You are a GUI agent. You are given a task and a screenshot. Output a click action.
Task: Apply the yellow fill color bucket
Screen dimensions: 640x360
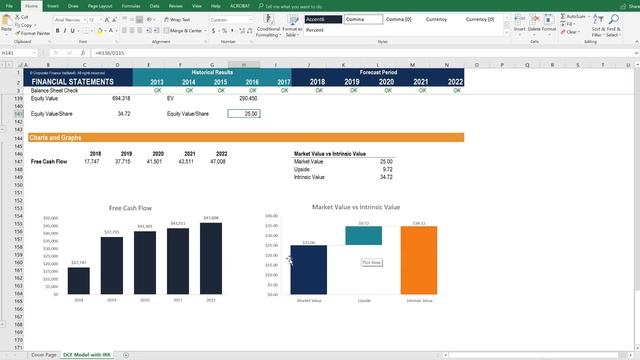[100, 31]
